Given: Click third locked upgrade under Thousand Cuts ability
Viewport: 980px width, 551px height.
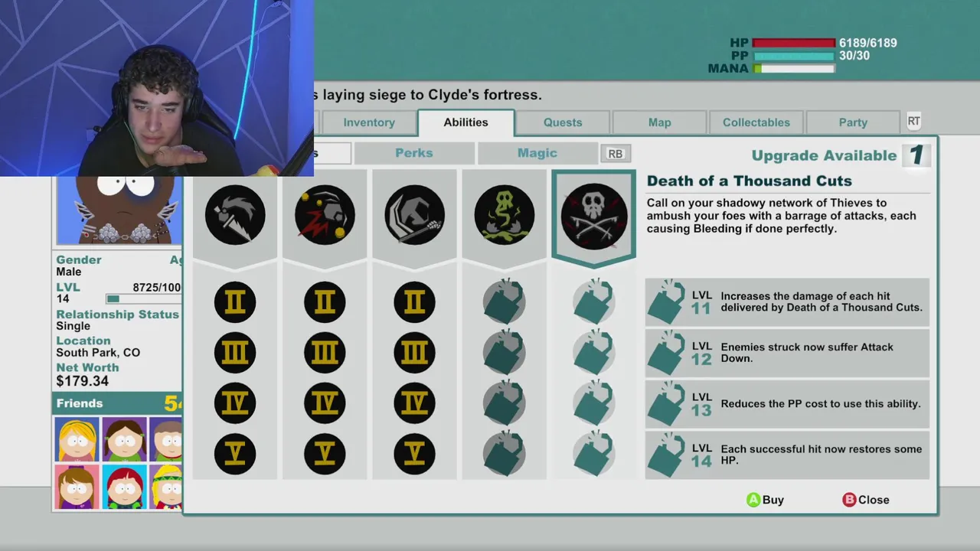Looking at the screenshot, I should pos(594,403).
